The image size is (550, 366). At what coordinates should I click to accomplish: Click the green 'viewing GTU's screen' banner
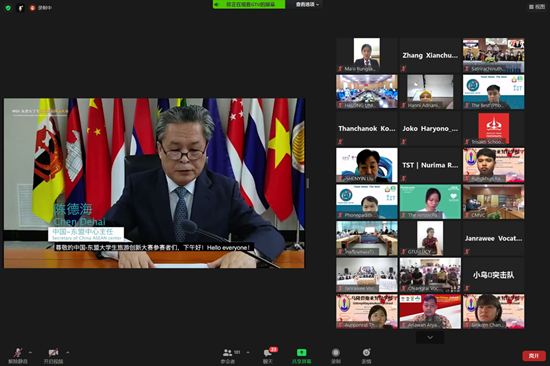249,5
